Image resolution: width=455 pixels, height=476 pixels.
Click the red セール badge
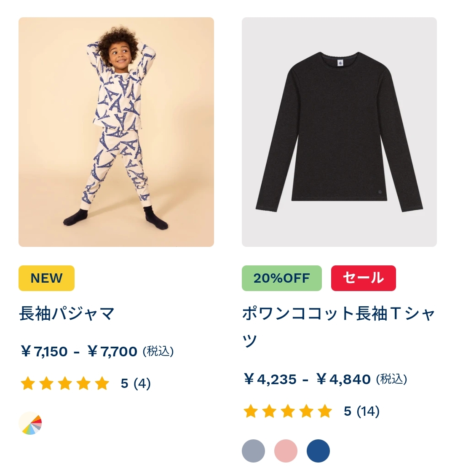coord(363,278)
